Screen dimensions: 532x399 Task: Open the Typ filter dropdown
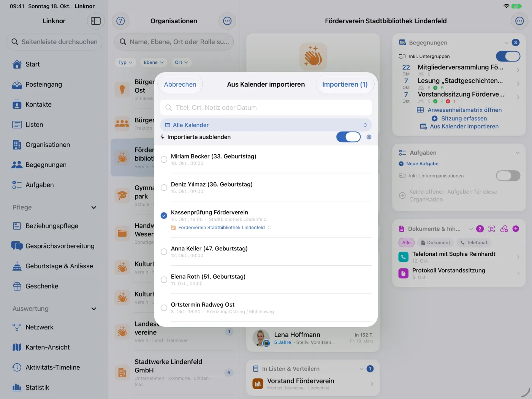[x=125, y=62]
